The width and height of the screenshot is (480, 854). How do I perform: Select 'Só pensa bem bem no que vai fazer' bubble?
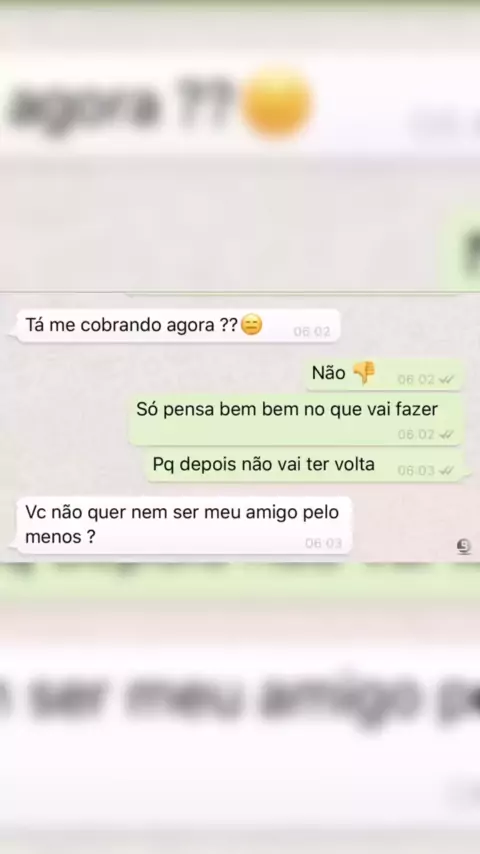click(x=295, y=420)
